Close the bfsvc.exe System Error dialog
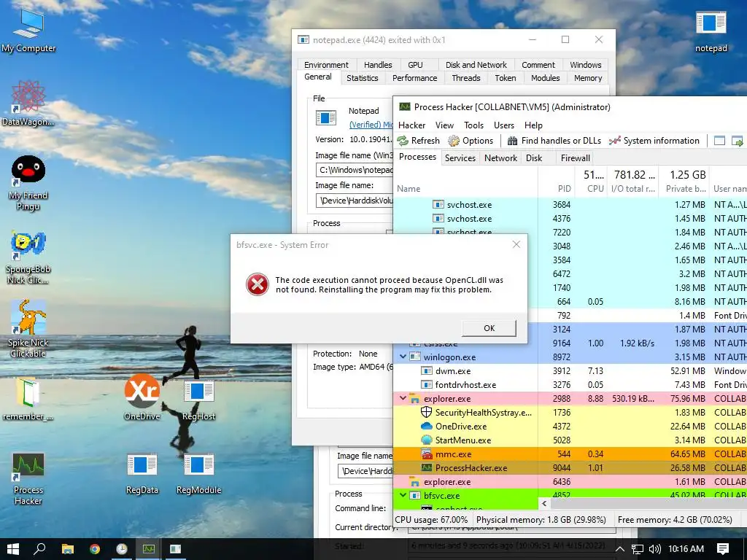Image resolution: width=747 pixels, height=560 pixels. [516, 244]
